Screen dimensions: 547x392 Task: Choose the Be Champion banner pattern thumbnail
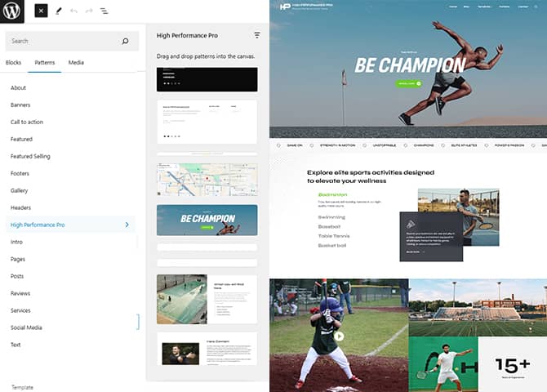pyautogui.click(x=207, y=220)
